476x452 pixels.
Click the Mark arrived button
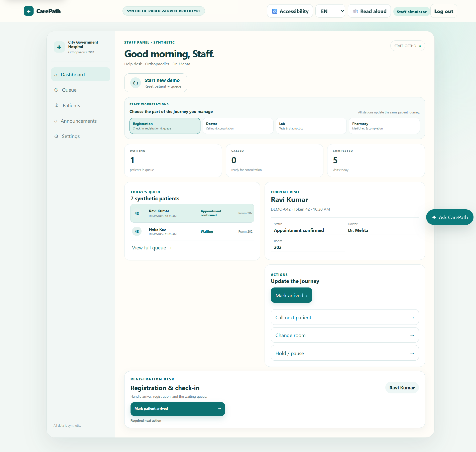coord(291,295)
